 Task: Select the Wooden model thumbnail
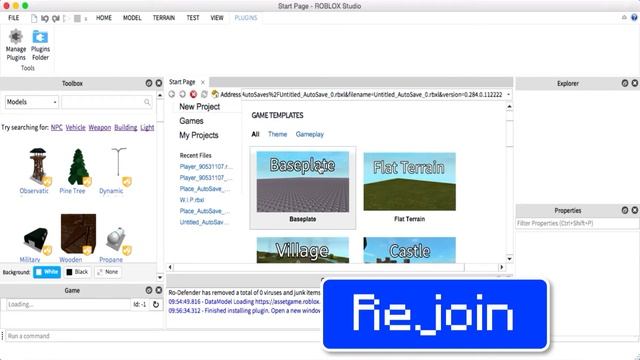point(78,235)
